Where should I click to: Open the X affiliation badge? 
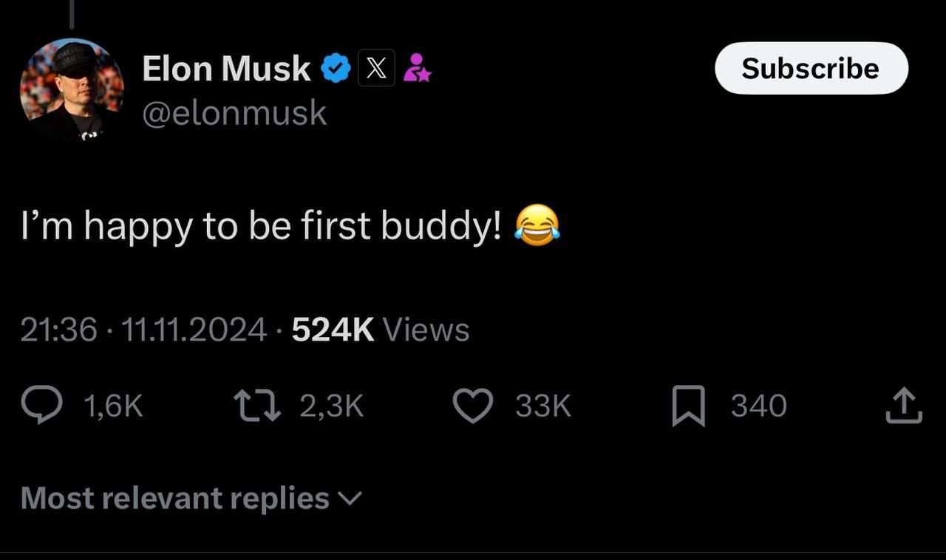376,69
